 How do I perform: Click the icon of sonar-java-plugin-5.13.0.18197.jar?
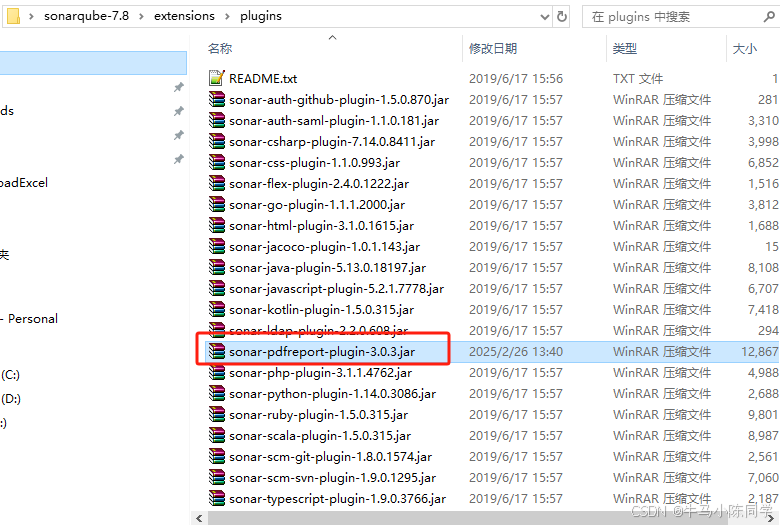point(216,267)
